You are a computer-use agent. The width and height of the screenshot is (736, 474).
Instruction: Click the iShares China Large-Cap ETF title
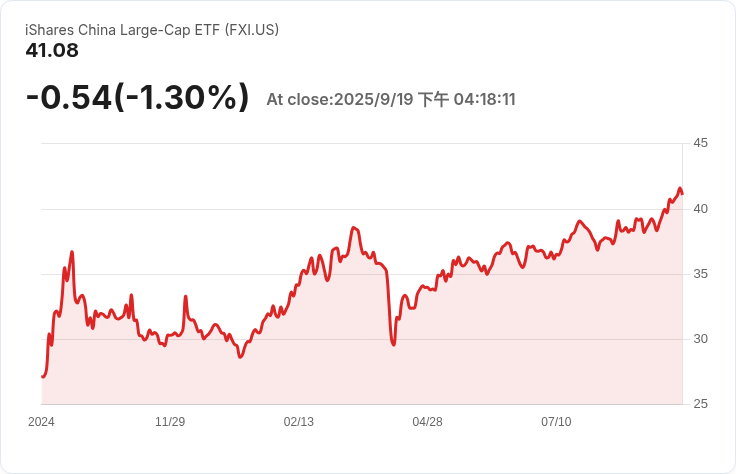(152, 30)
